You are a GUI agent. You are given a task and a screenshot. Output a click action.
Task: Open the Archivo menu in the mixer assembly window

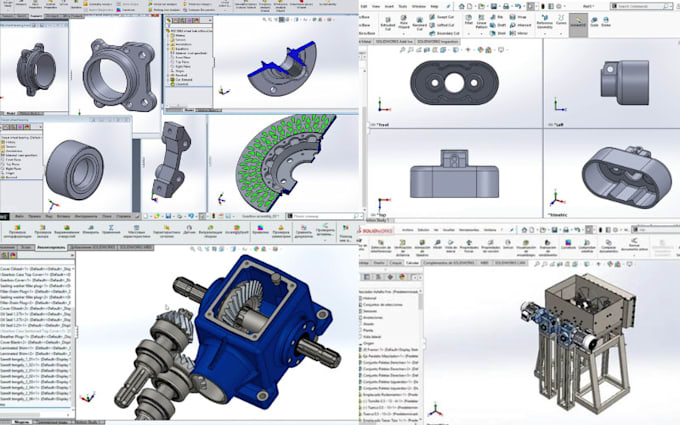[x=408, y=230]
